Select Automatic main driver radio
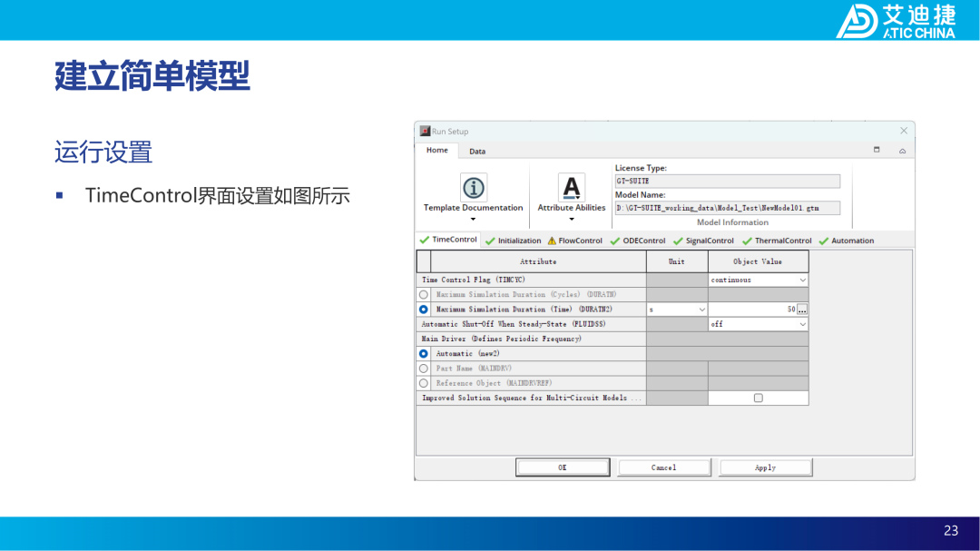This screenshot has width=980, height=551. pos(424,354)
